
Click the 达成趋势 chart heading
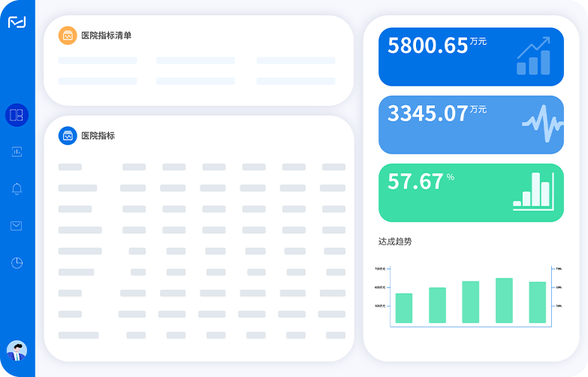(x=395, y=241)
